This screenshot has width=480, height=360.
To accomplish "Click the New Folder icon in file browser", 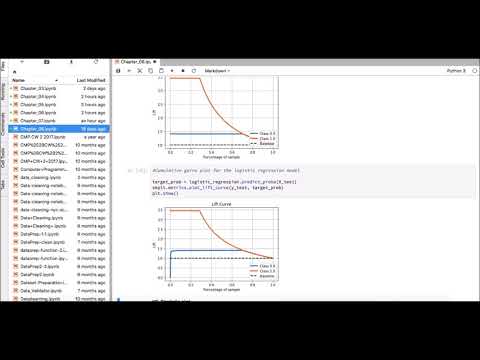I will [x=47, y=62].
